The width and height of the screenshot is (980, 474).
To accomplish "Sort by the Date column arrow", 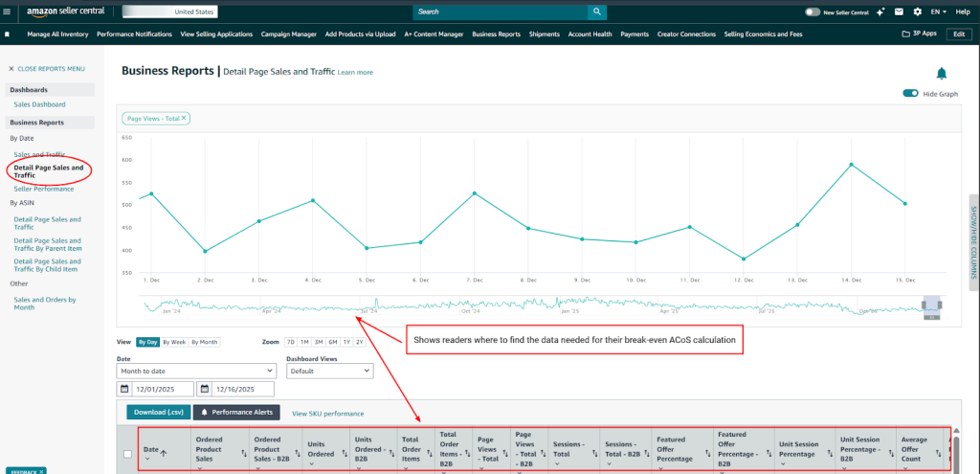I will pyautogui.click(x=164, y=454).
